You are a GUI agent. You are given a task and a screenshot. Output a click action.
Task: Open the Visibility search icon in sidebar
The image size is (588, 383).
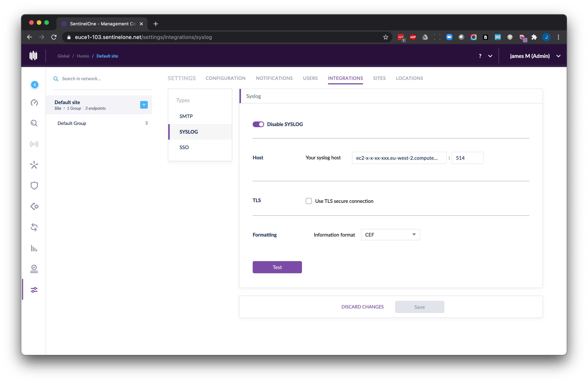(x=34, y=123)
